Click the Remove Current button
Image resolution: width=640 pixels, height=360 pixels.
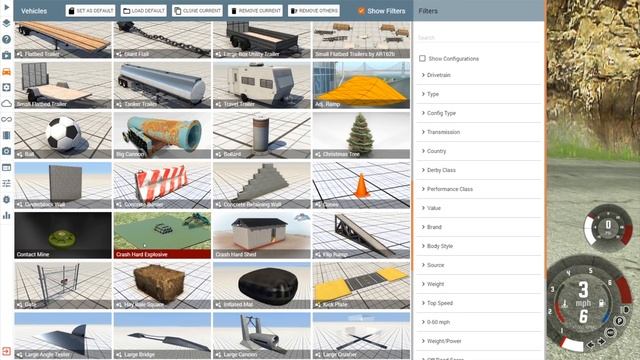[x=256, y=11]
